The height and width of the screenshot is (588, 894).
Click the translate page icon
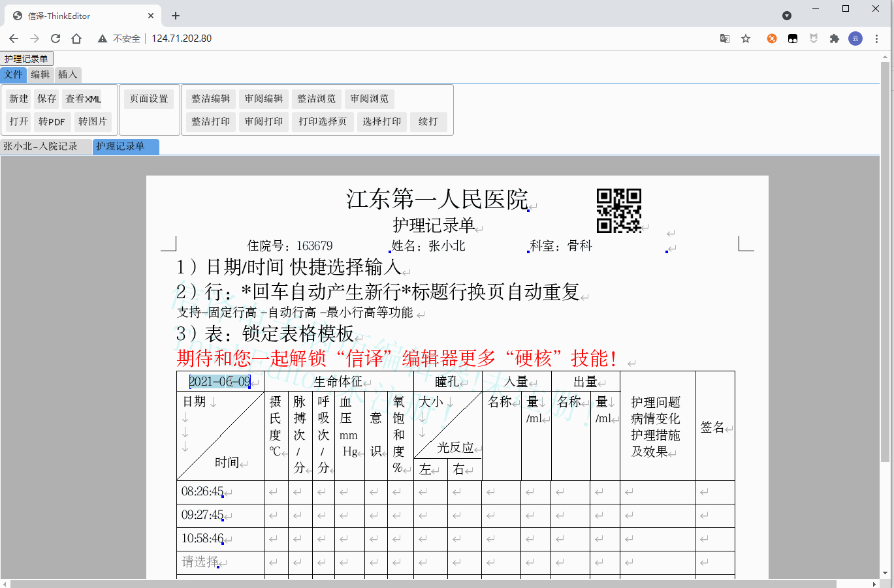pyautogui.click(x=725, y=39)
